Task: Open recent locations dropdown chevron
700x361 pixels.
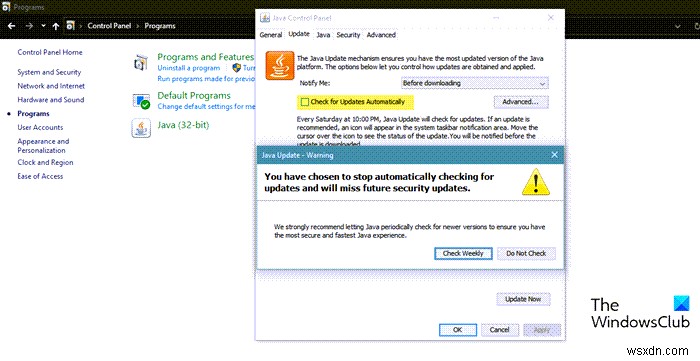Action: (x=43, y=26)
